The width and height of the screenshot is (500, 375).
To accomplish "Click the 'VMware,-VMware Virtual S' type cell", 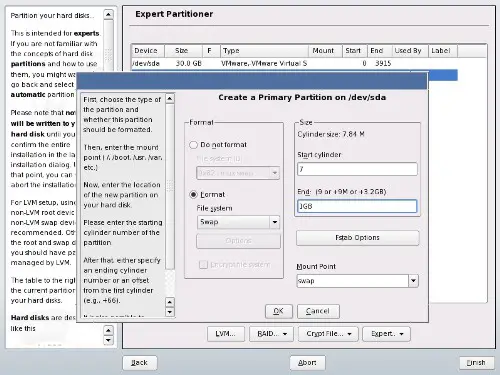I will coord(264,63).
